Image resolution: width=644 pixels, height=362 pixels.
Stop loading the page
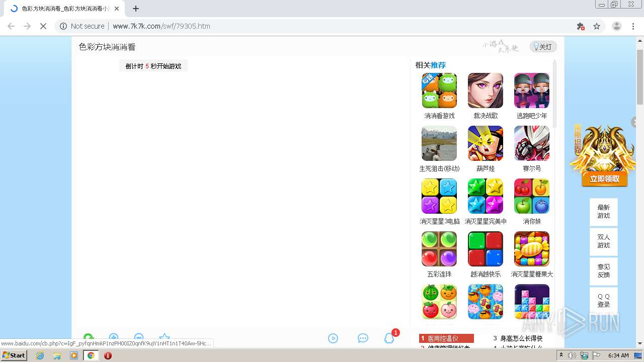(x=43, y=26)
